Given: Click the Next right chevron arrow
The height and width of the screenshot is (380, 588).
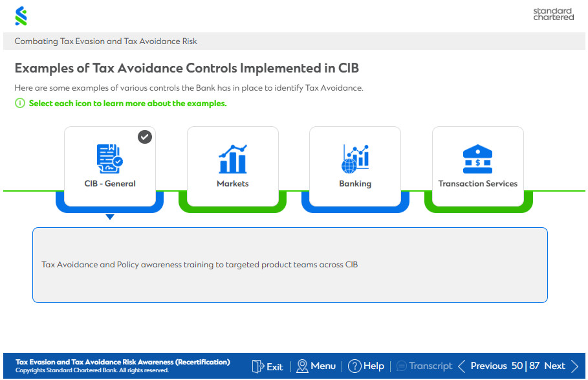Looking at the screenshot, I should click(x=574, y=366).
